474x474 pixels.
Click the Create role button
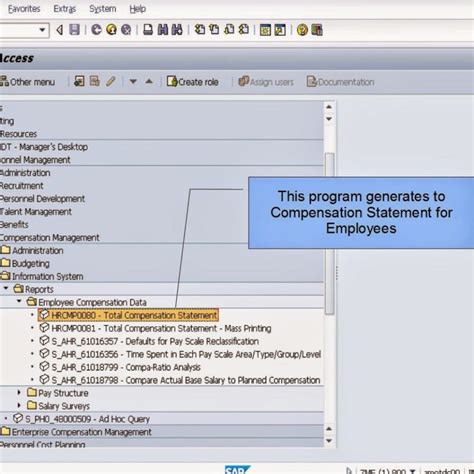(193, 82)
